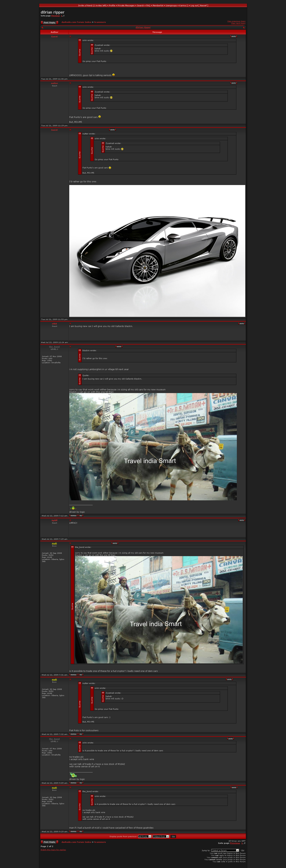Click the Post Reply button at the top
The width and height of the screenshot is (286, 868).
(49, 23)
